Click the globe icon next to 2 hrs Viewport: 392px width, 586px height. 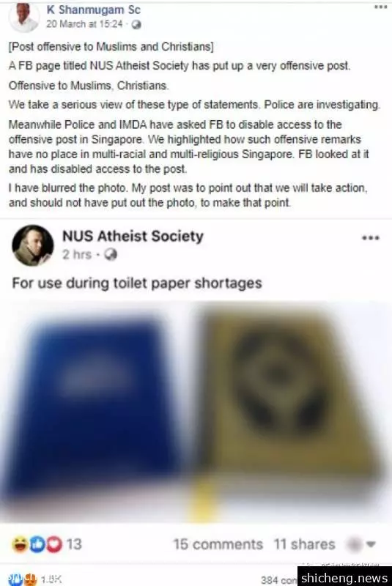click(x=111, y=254)
